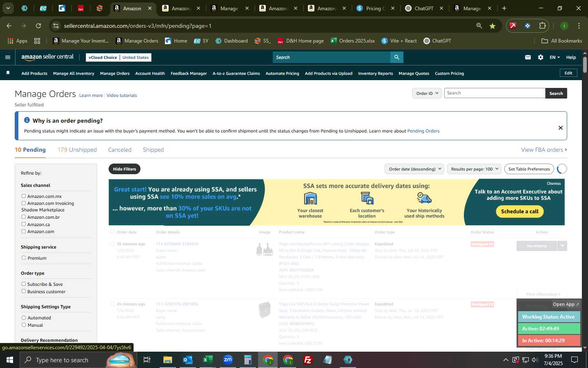Open the EN language dropdown
Viewport: 588px width, 368px height.
[555, 57]
